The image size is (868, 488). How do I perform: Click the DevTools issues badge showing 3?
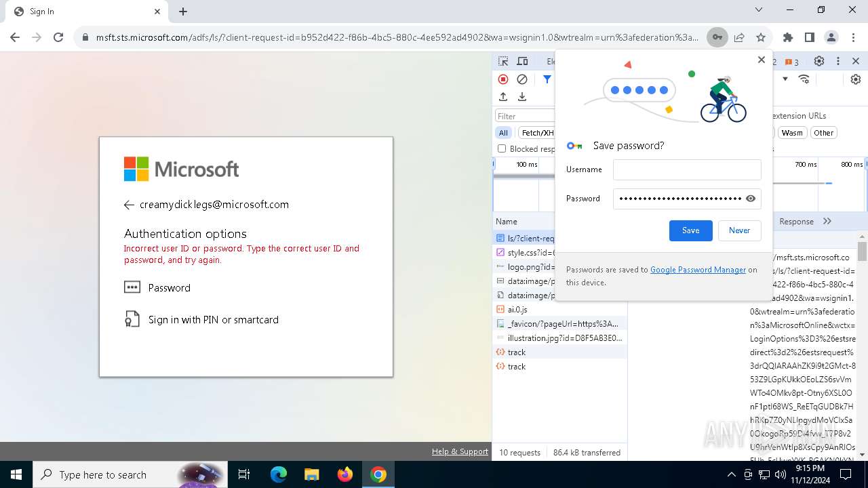pos(791,62)
